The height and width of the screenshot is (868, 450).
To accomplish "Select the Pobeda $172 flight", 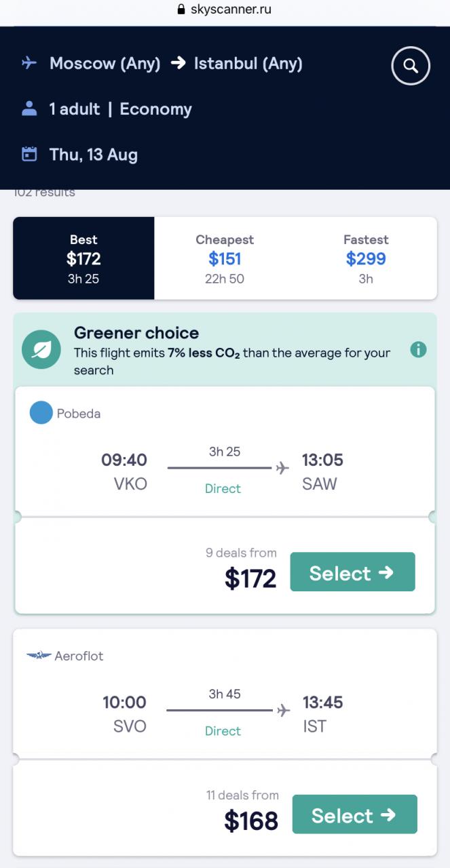I will (x=352, y=572).
